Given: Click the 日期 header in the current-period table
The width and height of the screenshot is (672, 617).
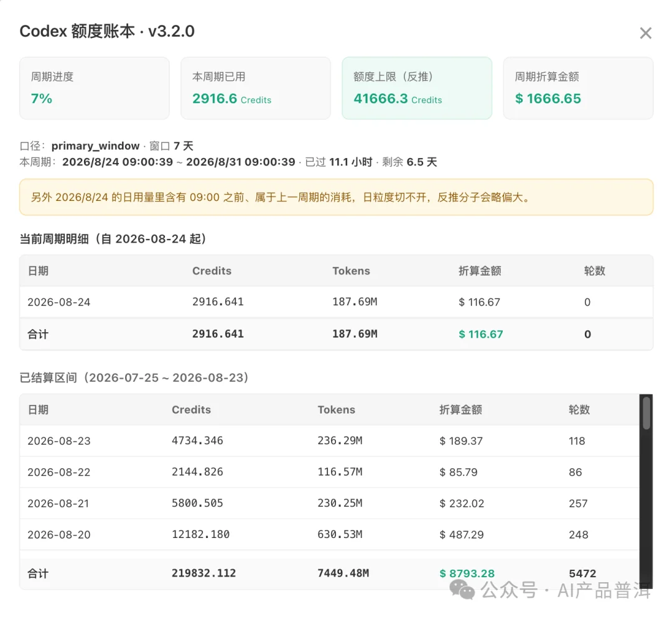Looking at the screenshot, I should tap(38, 271).
